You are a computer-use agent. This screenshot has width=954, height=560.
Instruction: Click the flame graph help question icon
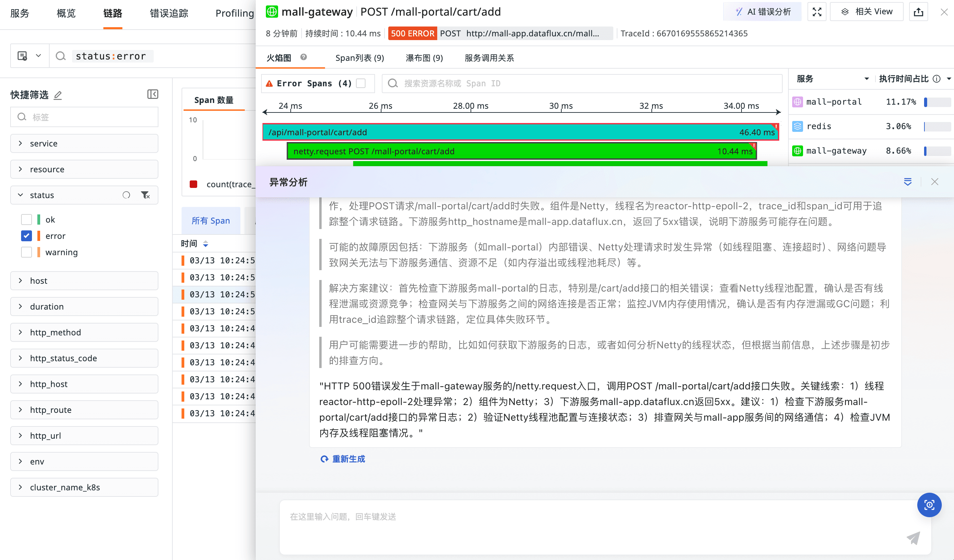pos(304,57)
